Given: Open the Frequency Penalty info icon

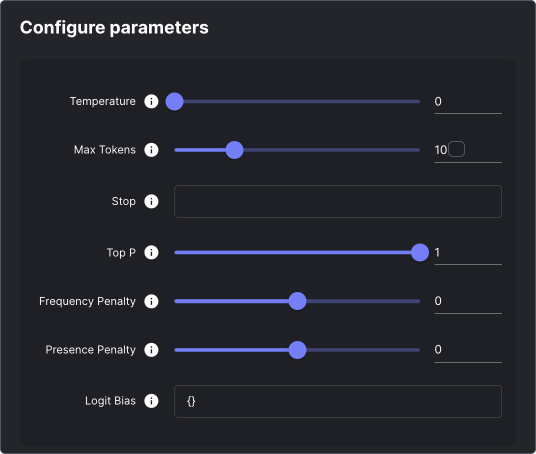Looking at the screenshot, I should coord(151,301).
